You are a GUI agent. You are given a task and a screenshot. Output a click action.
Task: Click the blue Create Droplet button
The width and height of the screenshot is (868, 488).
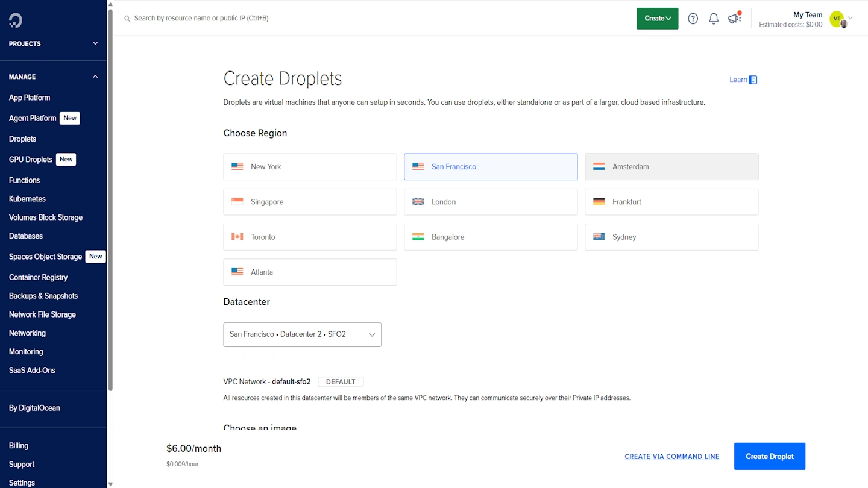769,456
